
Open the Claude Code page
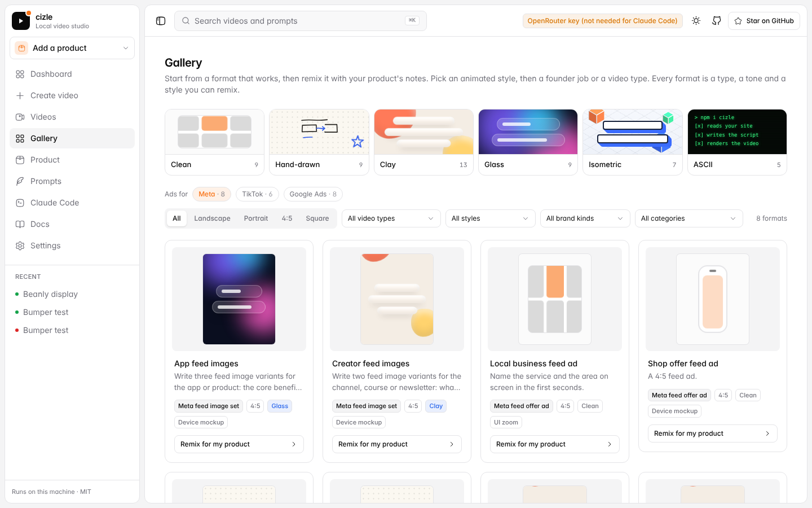[x=72, y=203]
